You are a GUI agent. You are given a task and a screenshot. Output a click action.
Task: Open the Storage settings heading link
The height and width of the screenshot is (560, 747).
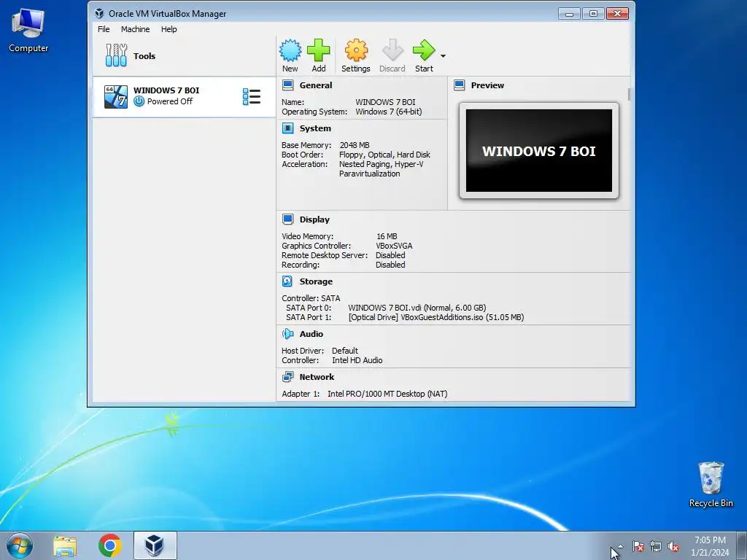point(316,281)
